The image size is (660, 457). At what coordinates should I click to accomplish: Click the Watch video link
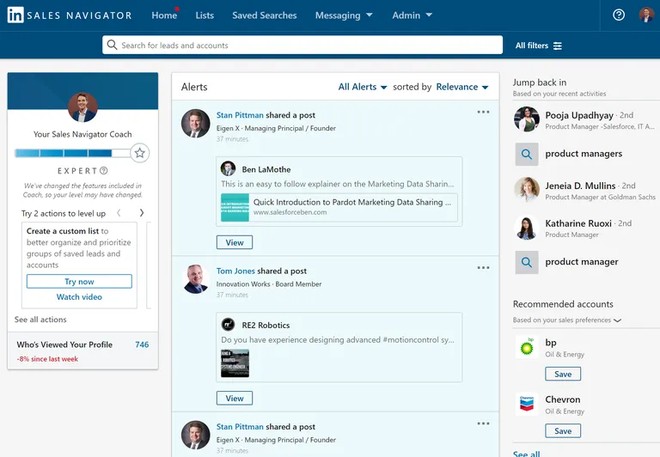[x=79, y=297]
